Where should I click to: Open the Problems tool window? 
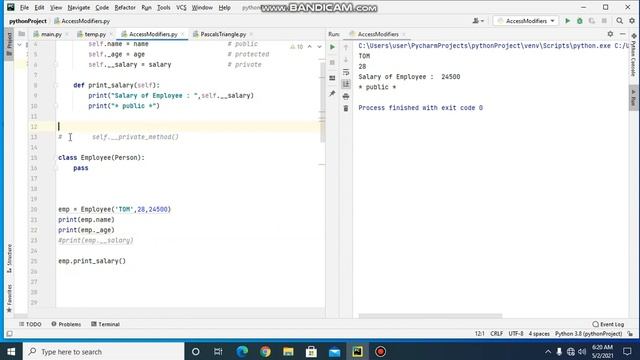(66, 324)
